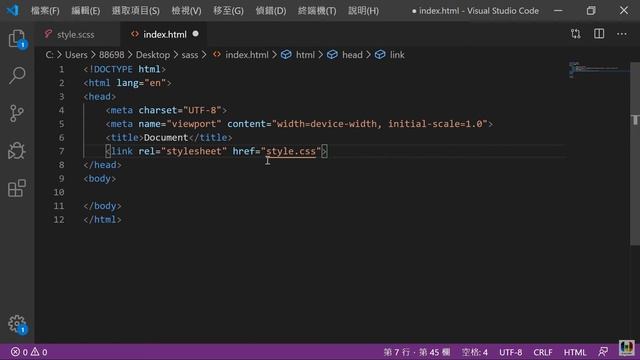Change file encoding UTF-8 in status bar
The image size is (640, 360).
[x=510, y=351]
